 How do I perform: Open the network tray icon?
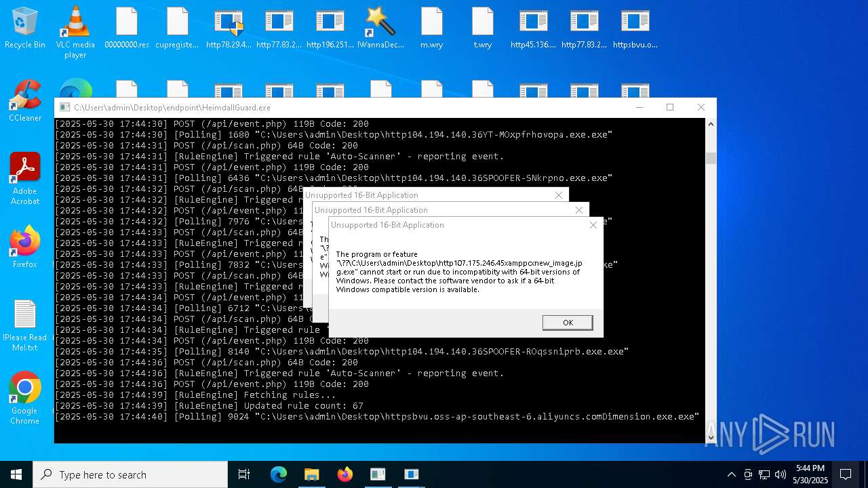(x=764, y=474)
